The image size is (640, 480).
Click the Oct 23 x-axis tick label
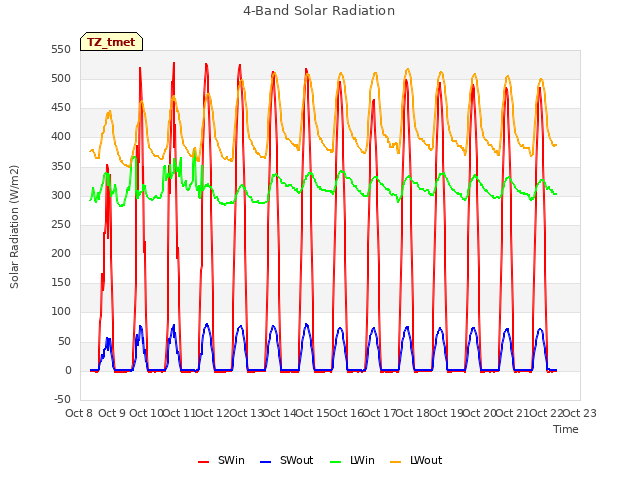pyautogui.click(x=579, y=413)
